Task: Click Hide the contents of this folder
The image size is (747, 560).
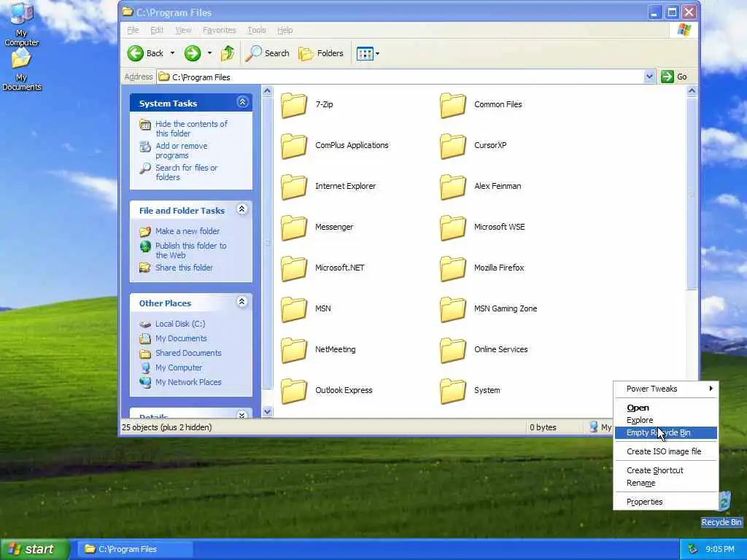Action: pos(191,128)
